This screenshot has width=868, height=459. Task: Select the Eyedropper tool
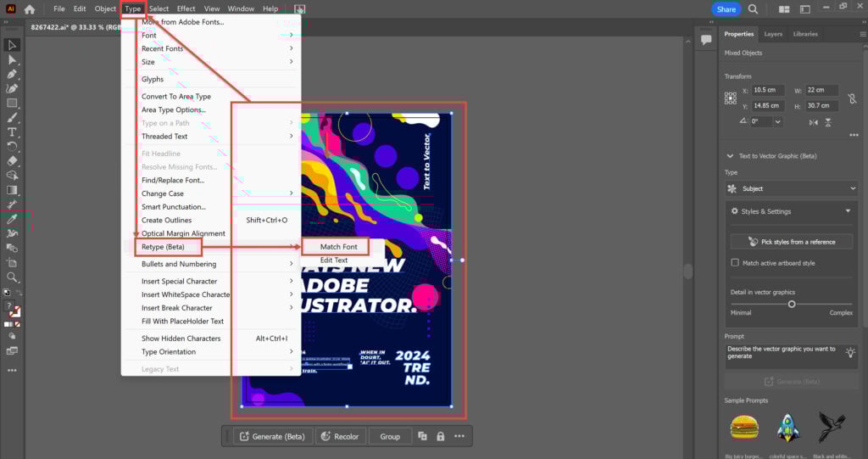(12, 219)
